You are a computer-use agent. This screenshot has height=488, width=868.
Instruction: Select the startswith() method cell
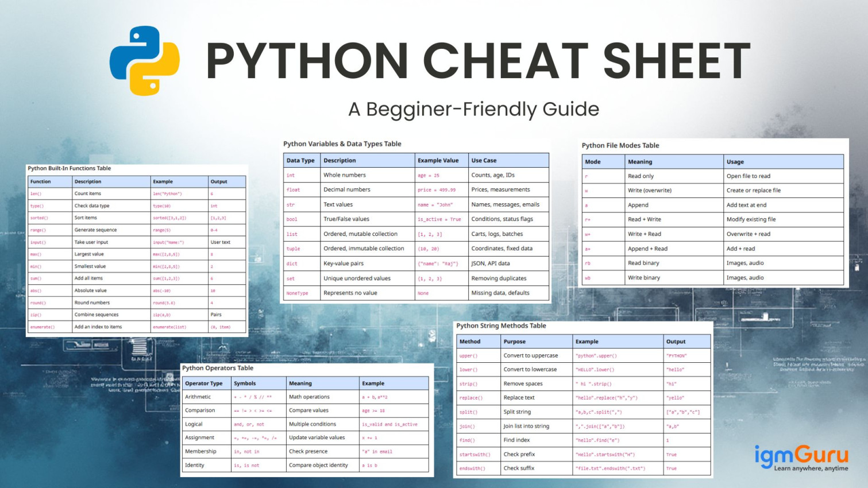coord(474,455)
